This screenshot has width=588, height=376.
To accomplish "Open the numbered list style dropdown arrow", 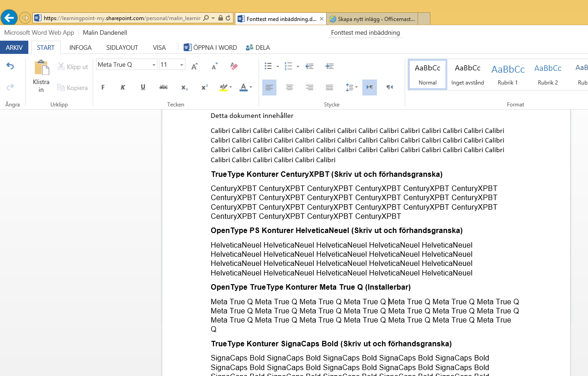I will [297, 66].
